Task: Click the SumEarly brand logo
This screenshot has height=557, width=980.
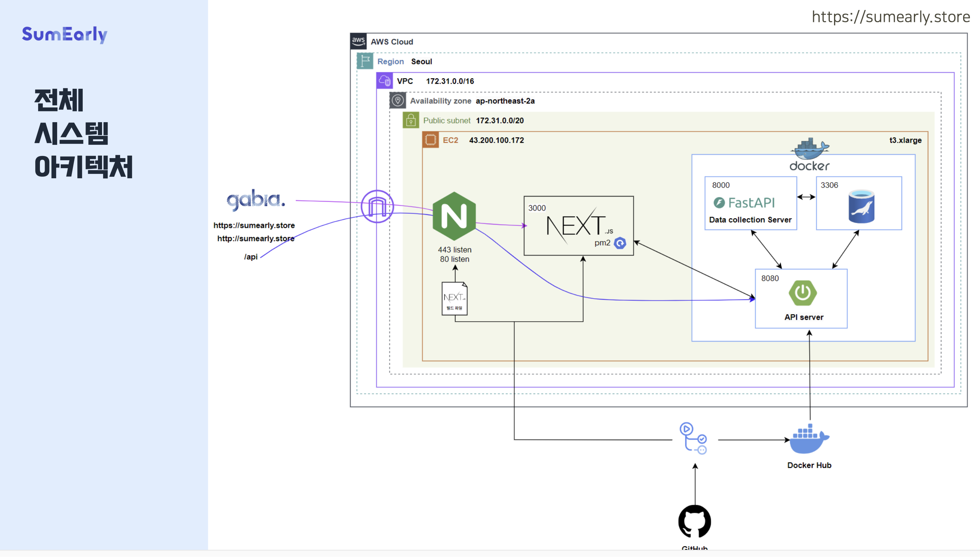Action: 65,34
